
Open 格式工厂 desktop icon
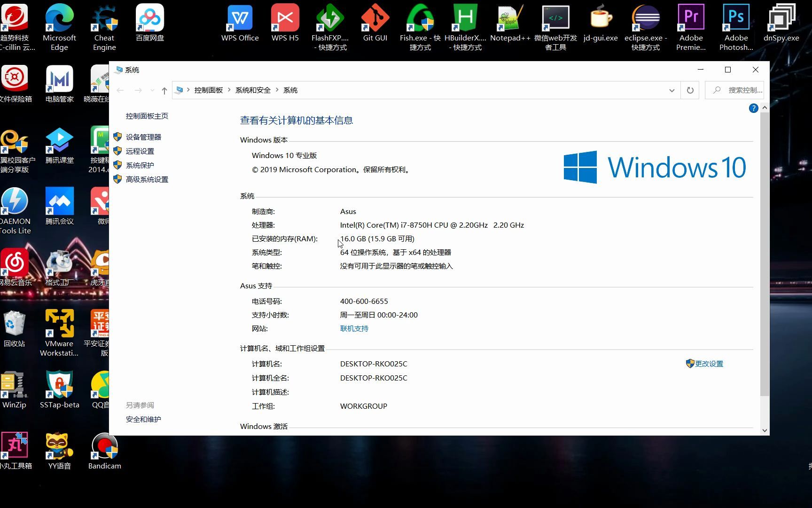coord(59,267)
